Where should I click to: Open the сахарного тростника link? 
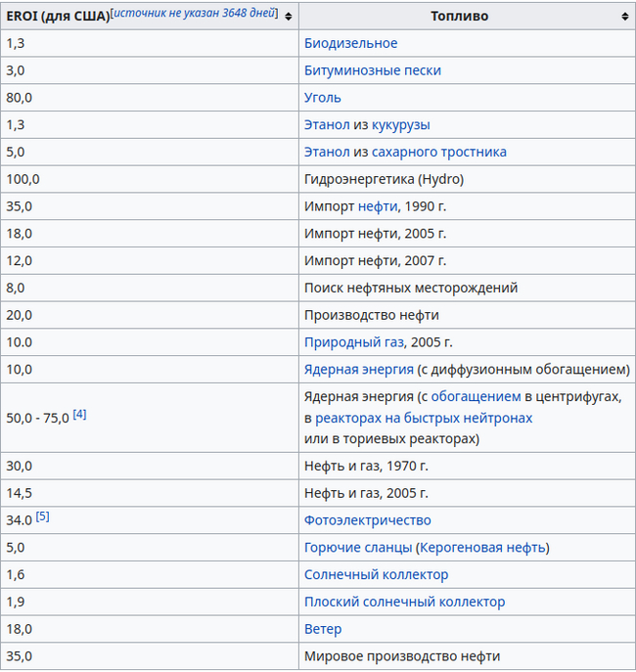point(439,152)
